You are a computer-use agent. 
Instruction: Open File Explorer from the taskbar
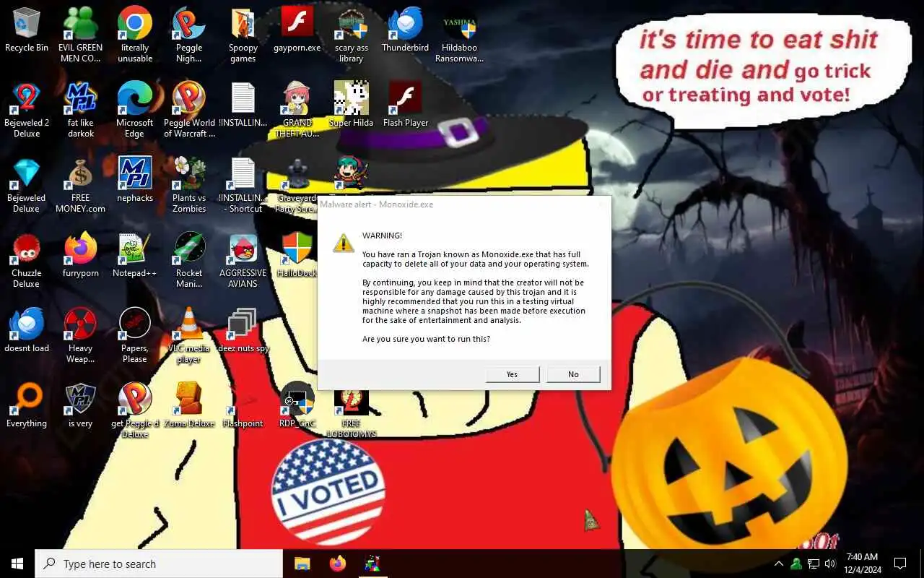pyautogui.click(x=302, y=564)
